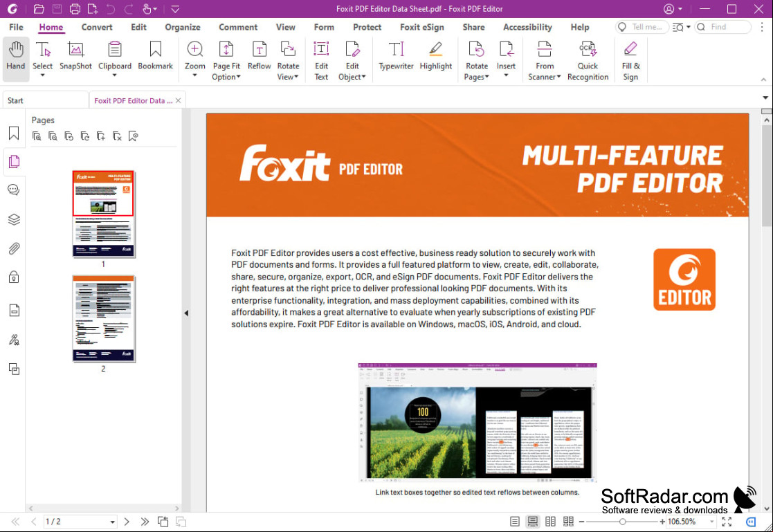Screen dimensions: 773x532
Task: Open the Clipboard dropdown
Action: 114,75
